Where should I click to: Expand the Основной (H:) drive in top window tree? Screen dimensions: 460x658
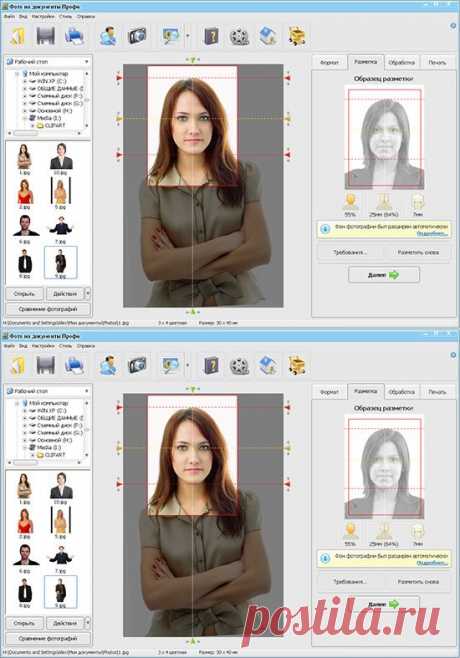tap(25, 111)
